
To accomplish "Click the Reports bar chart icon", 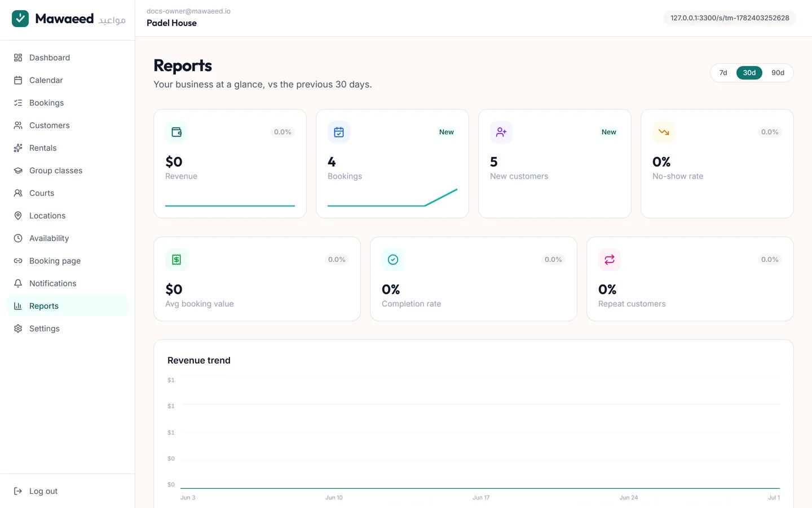I will (x=18, y=306).
